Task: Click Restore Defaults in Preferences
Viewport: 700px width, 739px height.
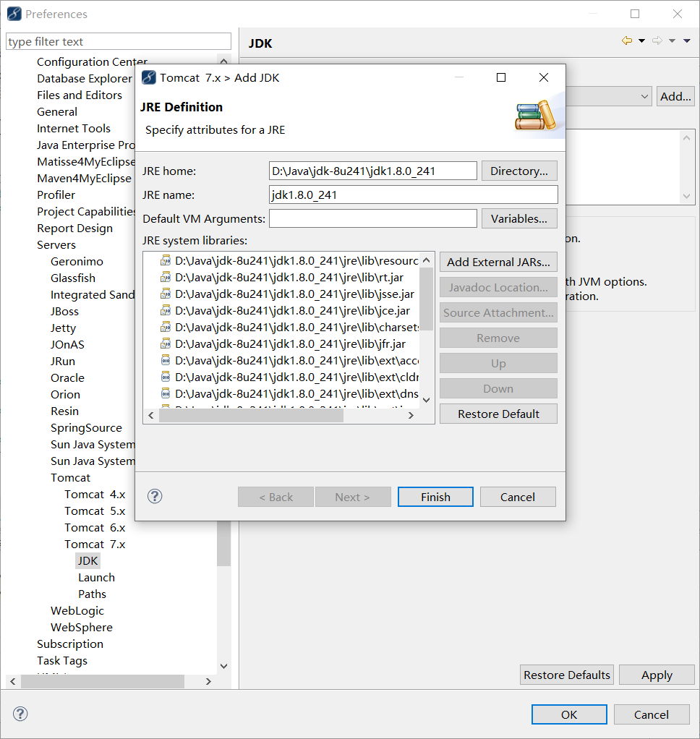Action: point(567,675)
